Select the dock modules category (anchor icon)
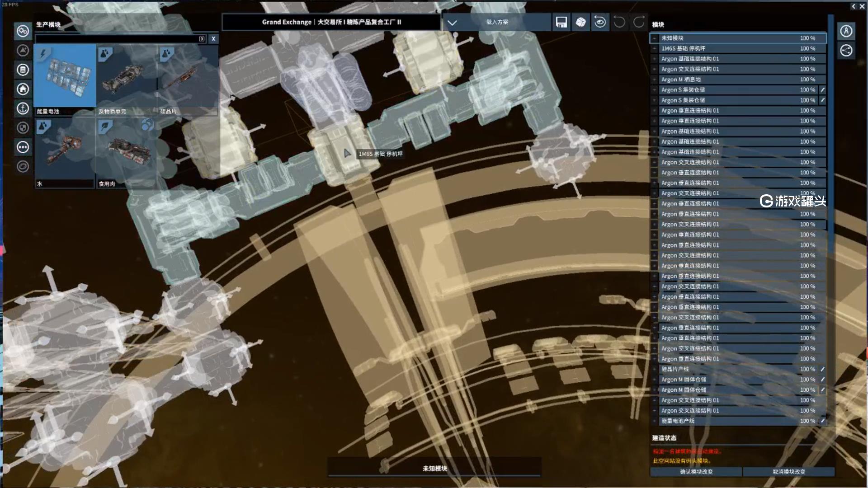This screenshot has width=868, height=488. point(23,108)
